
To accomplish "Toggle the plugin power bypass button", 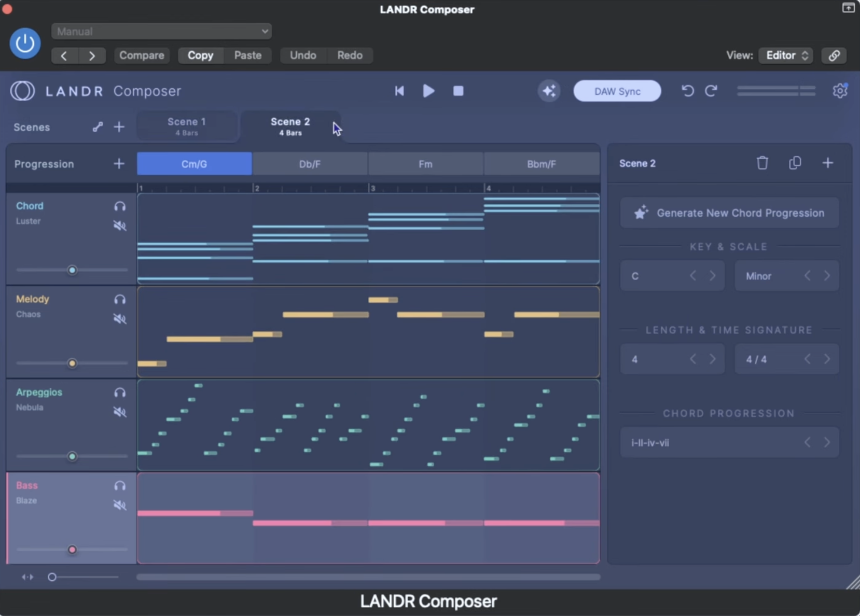I will point(25,43).
